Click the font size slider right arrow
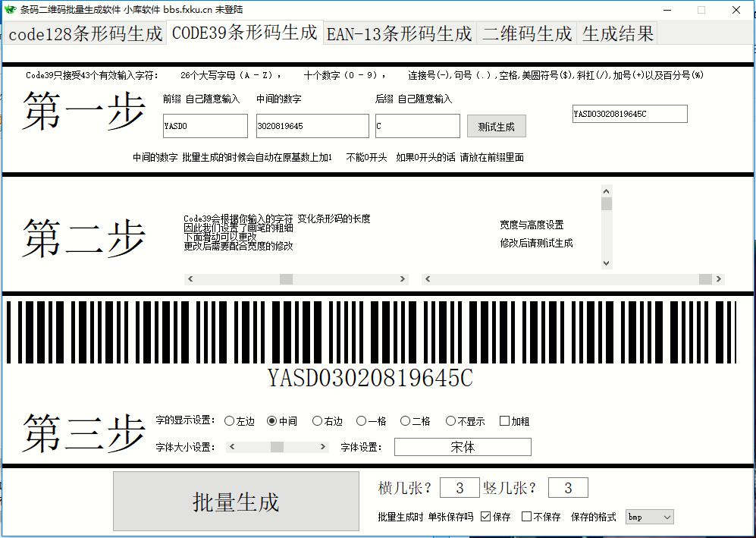756x538 pixels. 323,447
